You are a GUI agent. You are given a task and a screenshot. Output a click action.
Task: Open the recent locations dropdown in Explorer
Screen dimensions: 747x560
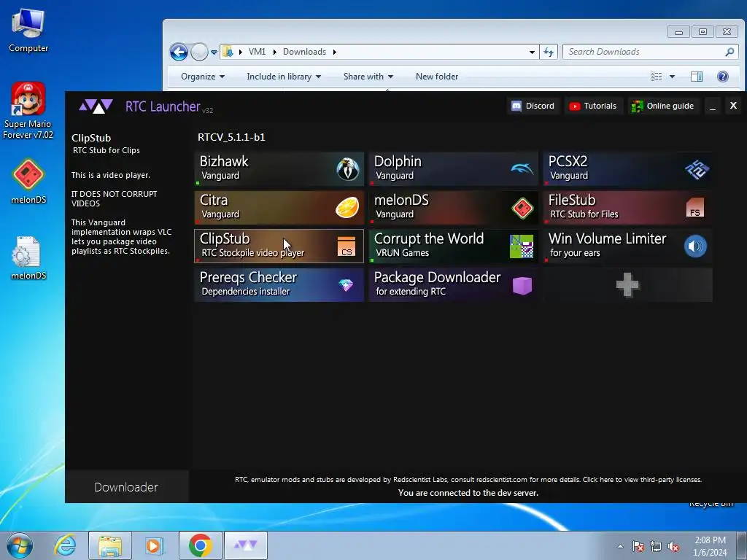tap(214, 52)
